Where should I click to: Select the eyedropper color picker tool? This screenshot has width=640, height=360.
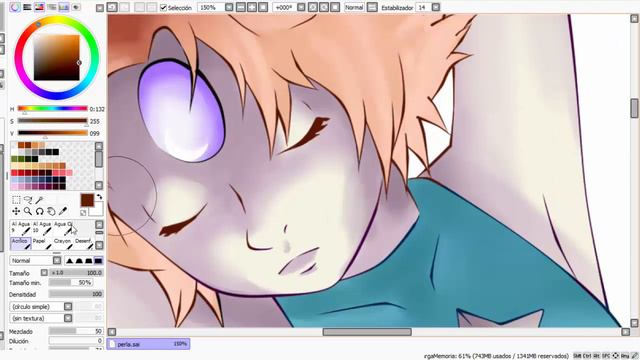[62, 211]
